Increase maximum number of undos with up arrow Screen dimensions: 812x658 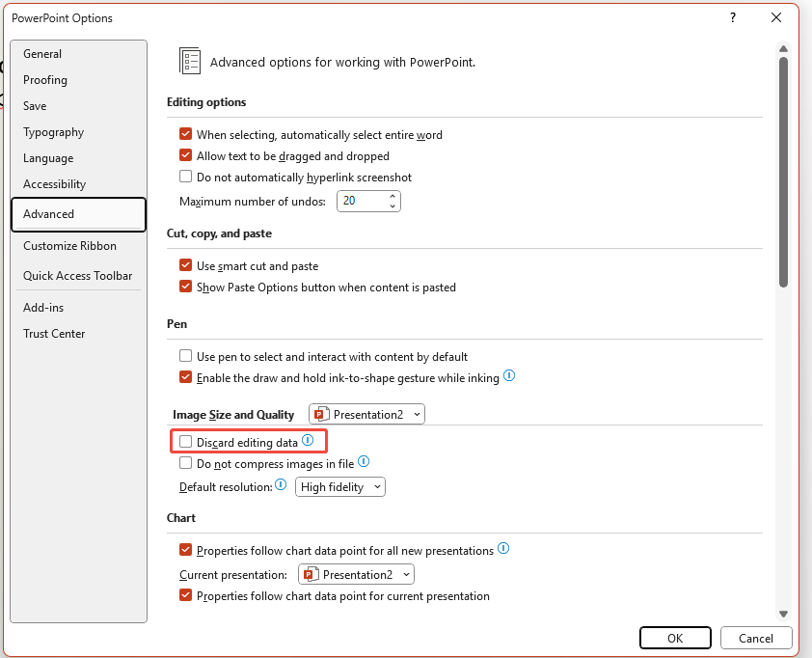point(392,196)
